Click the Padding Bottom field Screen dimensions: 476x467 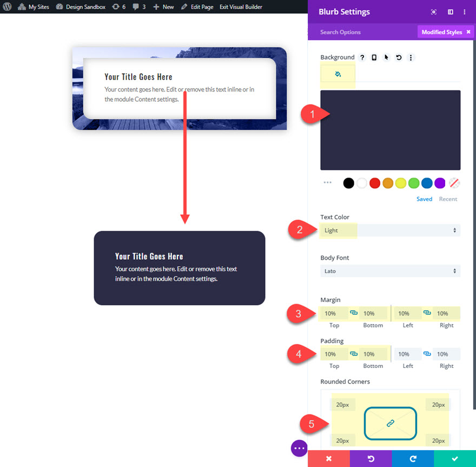coord(373,354)
